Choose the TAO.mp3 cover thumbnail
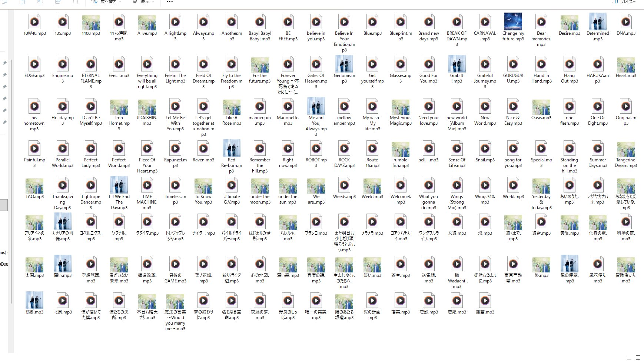This screenshot has width=644, height=362. 34,186
